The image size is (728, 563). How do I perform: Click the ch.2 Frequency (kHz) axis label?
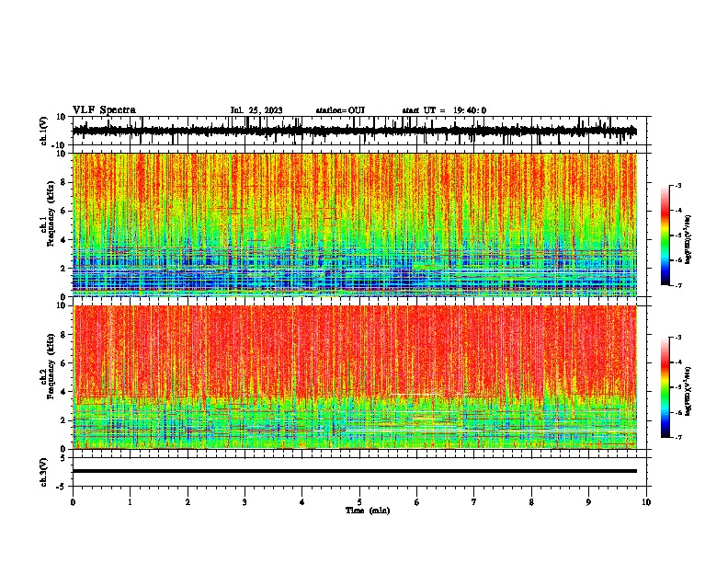point(48,366)
